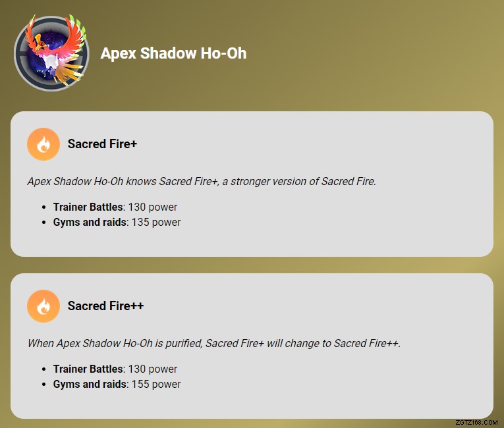Click "Trainer Battles" label in the Sacred Fire++ card

(88, 369)
